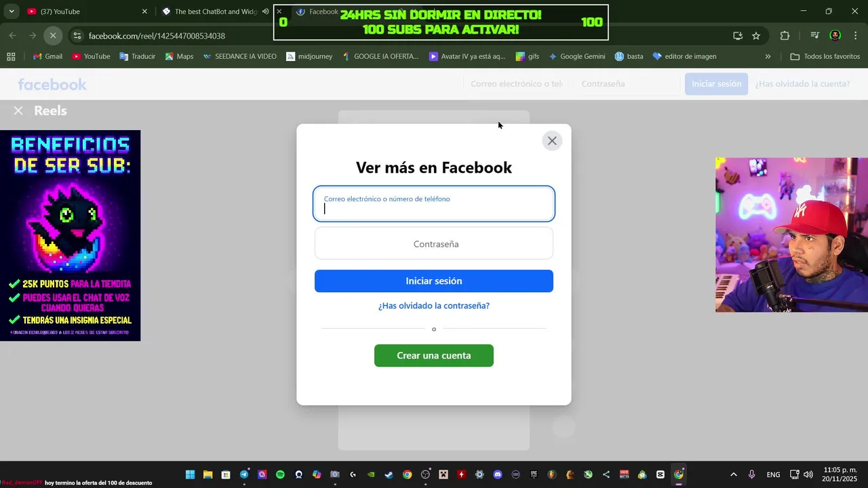Image resolution: width=868 pixels, height=488 pixels.
Task: Open the midjourney bookmark
Action: 309,56
